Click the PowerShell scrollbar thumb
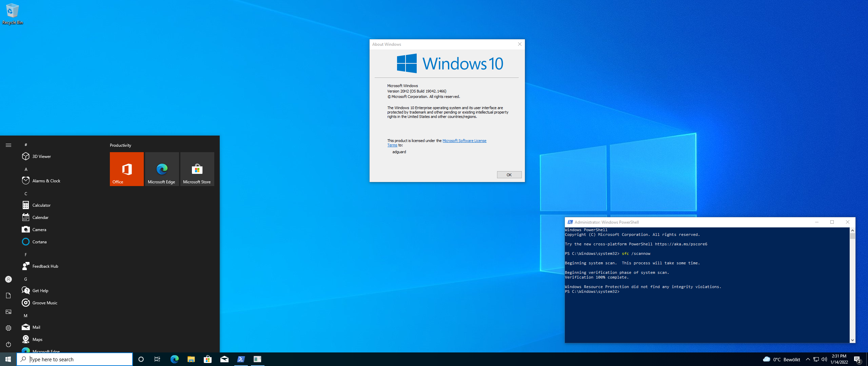Image resolution: width=868 pixels, height=366 pixels. [x=852, y=236]
